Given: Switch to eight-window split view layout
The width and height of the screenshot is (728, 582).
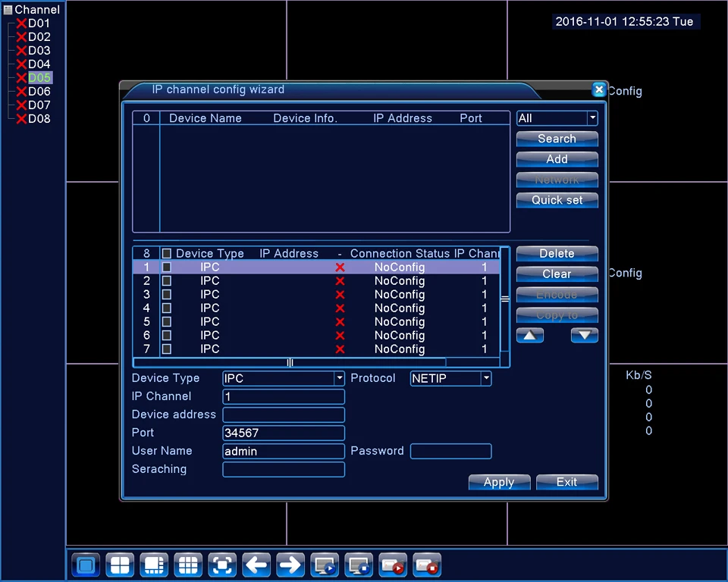Looking at the screenshot, I should (154, 565).
